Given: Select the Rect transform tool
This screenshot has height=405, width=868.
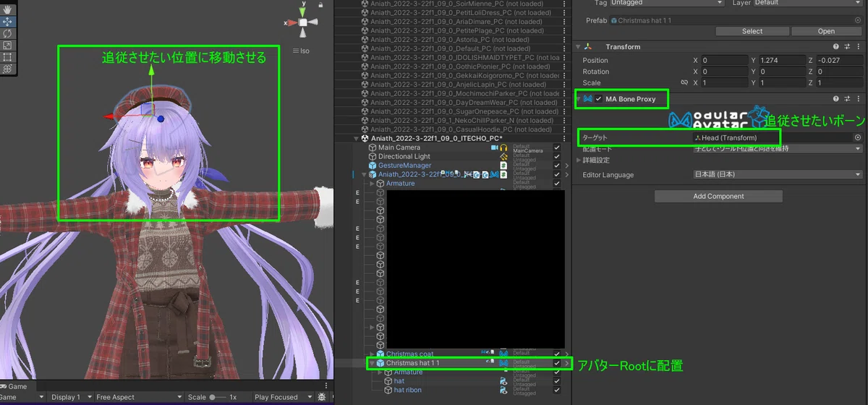Looking at the screenshot, I should [7, 56].
